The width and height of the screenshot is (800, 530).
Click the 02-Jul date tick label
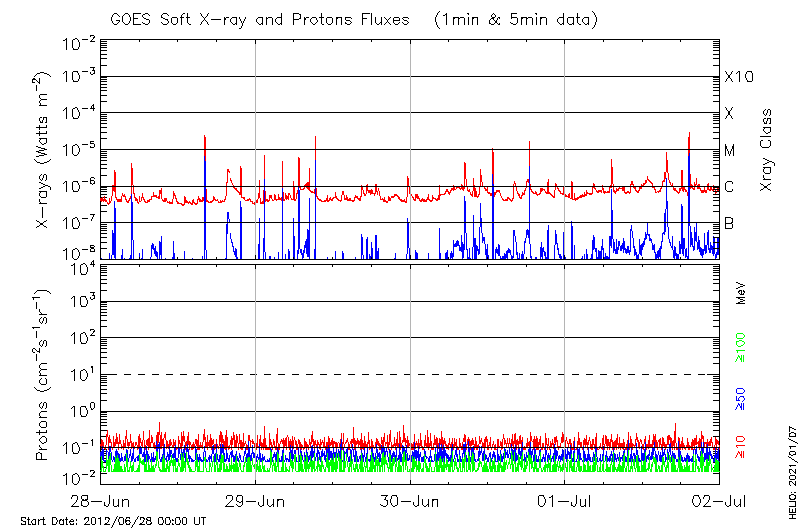pos(719,497)
